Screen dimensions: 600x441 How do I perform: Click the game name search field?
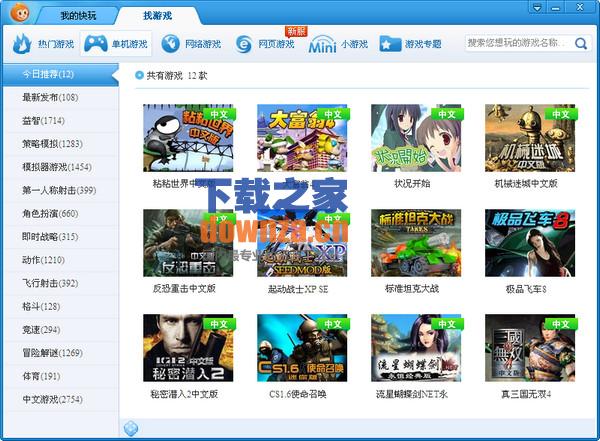pyautogui.click(x=519, y=43)
